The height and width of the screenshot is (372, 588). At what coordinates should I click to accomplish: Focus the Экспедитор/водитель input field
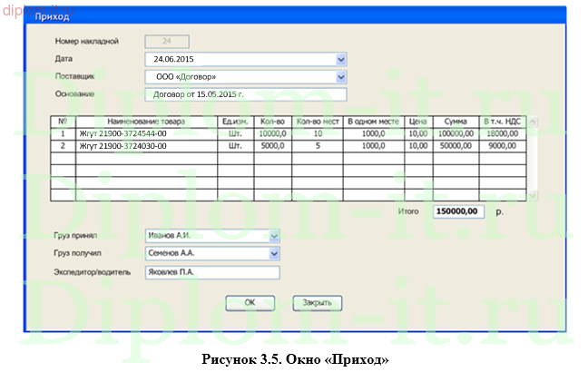(x=212, y=271)
